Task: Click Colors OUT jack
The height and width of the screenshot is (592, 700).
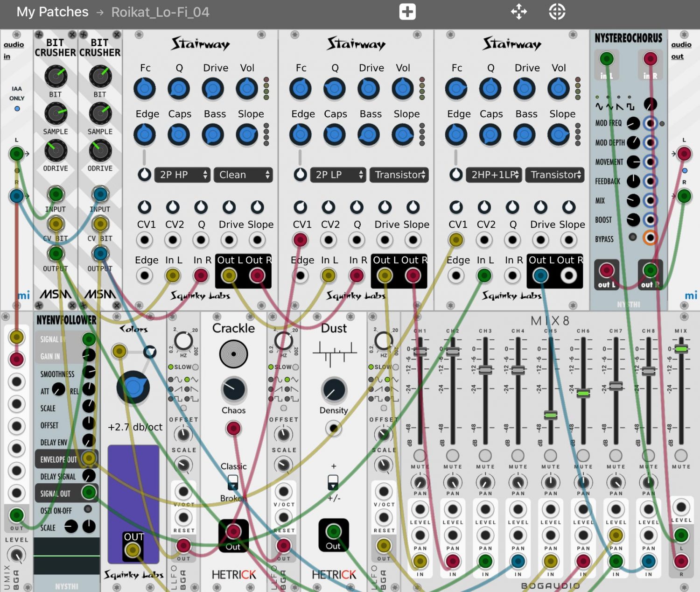Action: 133,550
